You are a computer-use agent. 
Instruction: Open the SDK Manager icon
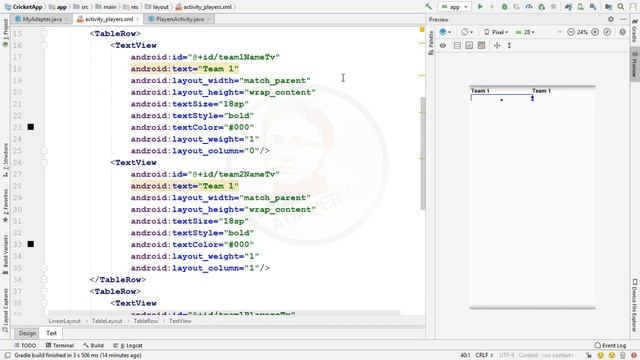593,7
